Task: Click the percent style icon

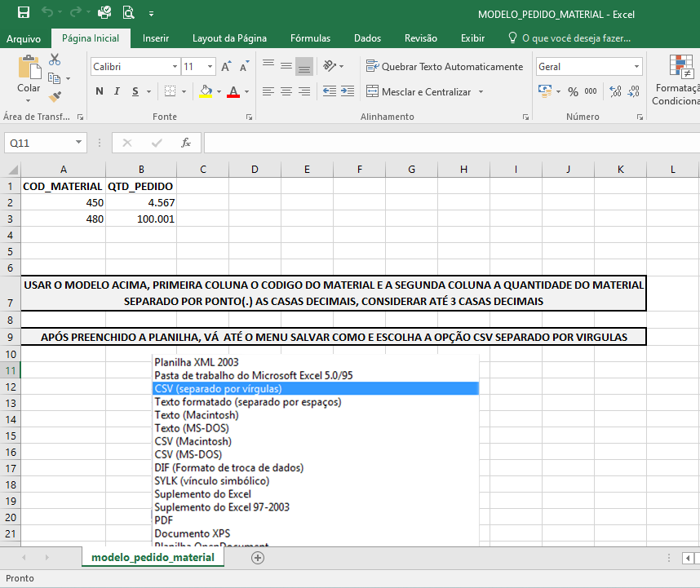Action: point(573,91)
